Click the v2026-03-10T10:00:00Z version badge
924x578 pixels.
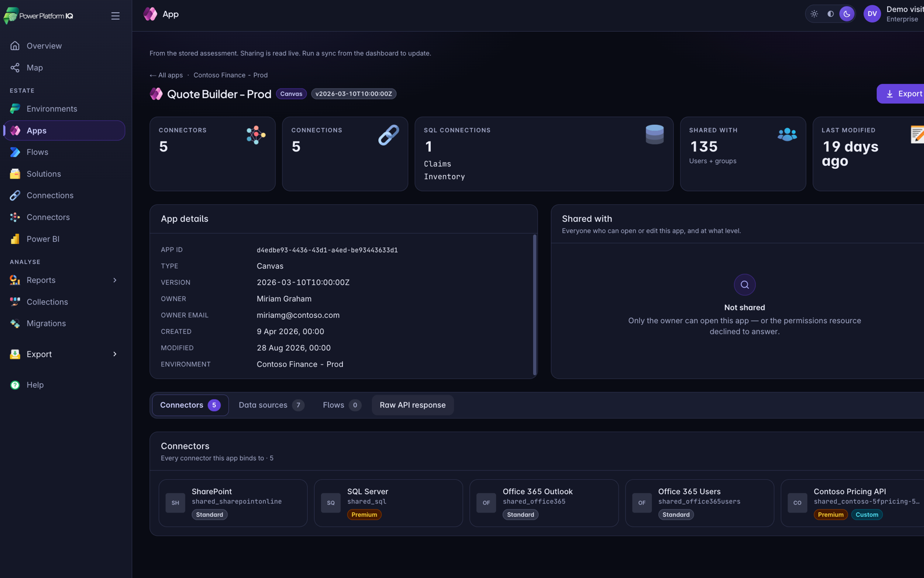(354, 94)
